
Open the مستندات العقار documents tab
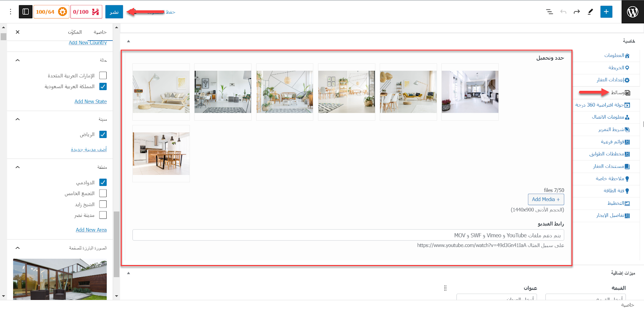[611, 166]
